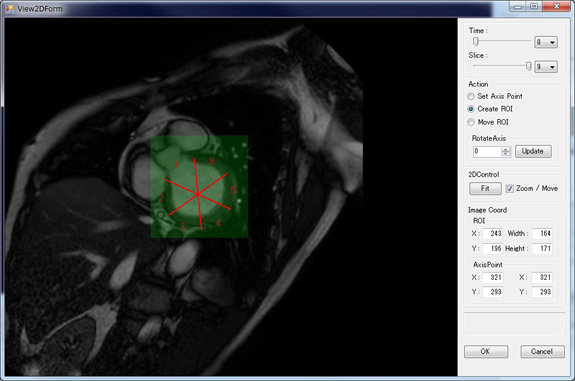Expand the Slice dropdown list

pyautogui.click(x=552, y=67)
